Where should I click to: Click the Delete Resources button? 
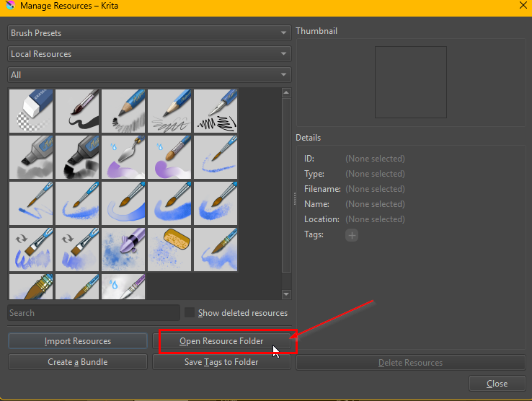411,363
